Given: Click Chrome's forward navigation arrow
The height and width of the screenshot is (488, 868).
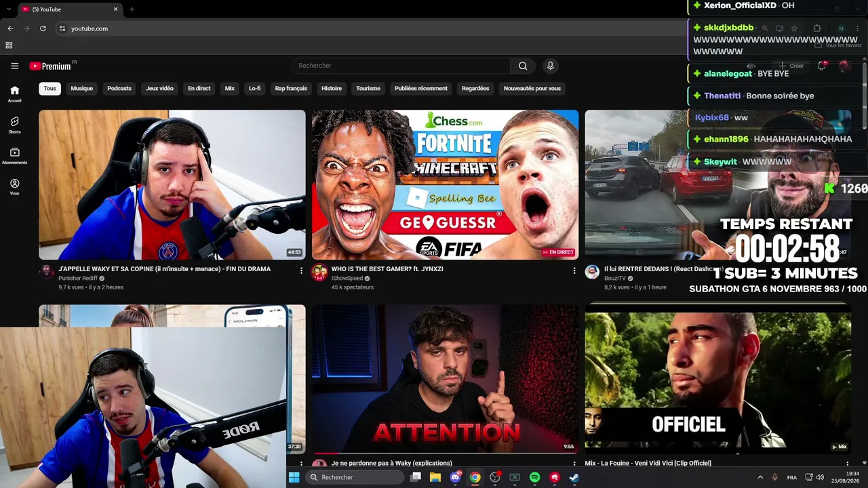Looking at the screenshot, I should [26, 28].
